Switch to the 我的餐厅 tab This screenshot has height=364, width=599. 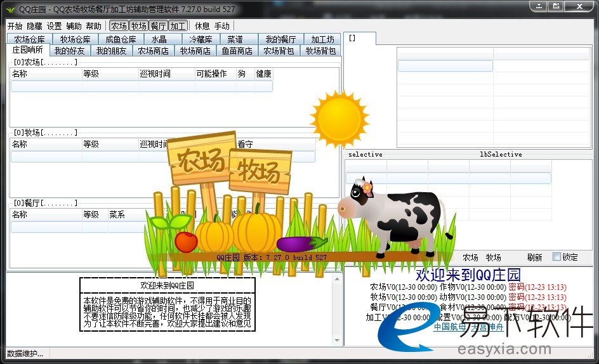pyautogui.click(x=280, y=39)
